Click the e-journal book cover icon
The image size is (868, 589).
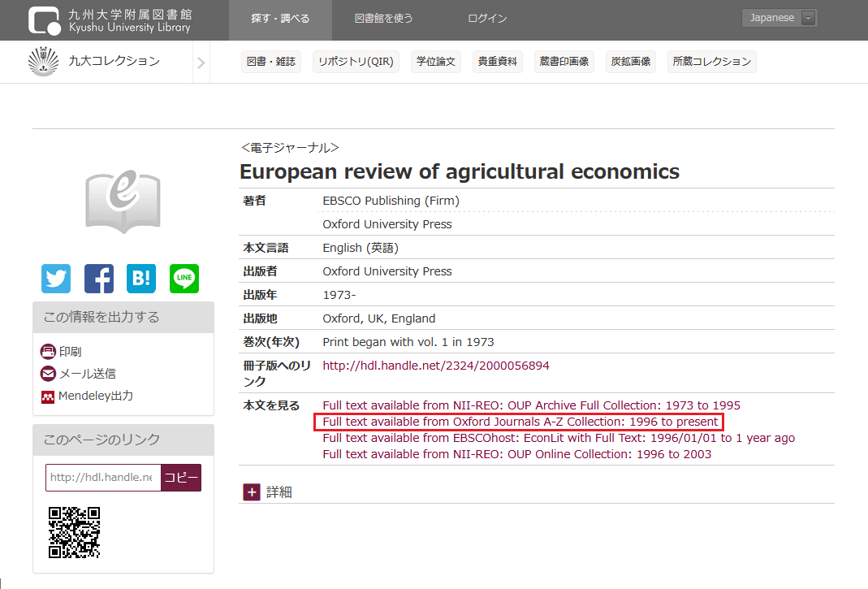pyautogui.click(x=123, y=201)
